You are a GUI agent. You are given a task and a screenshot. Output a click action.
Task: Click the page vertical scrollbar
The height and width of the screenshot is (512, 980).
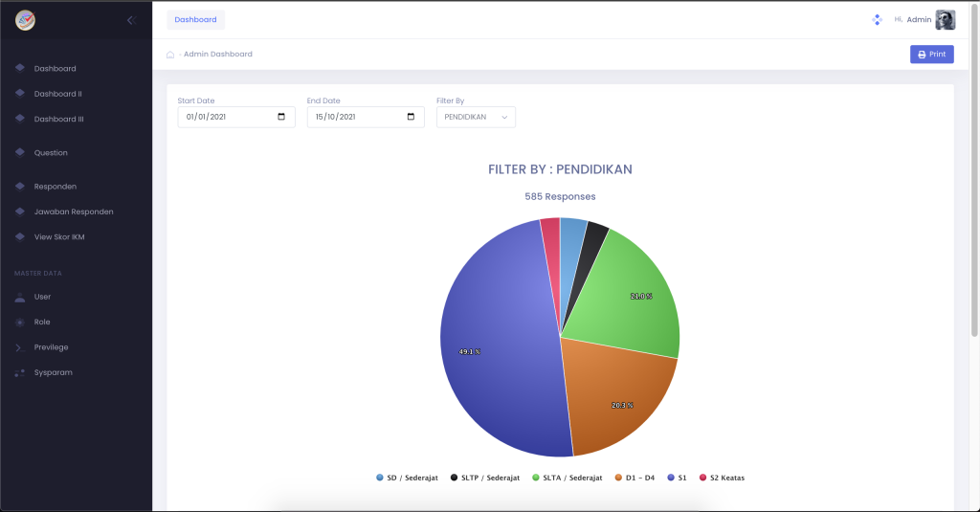pyautogui.click(x=974, y=168)
